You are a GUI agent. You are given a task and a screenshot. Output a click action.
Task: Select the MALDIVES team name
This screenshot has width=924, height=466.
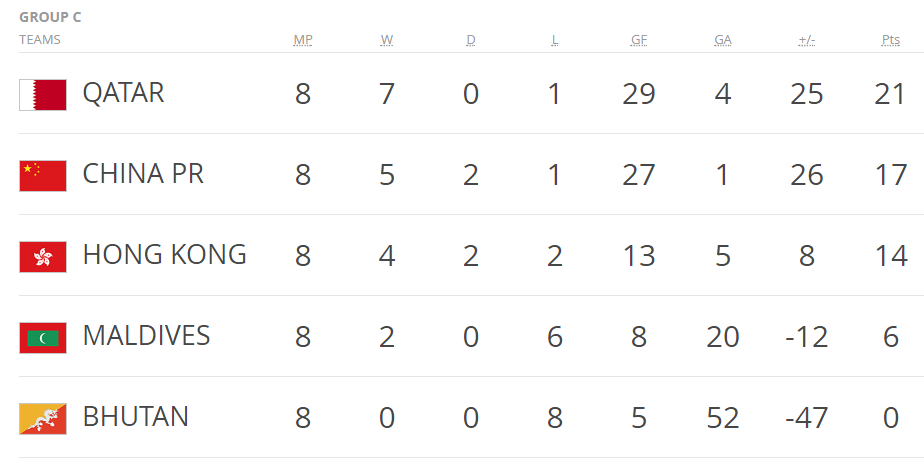(x=146, y=336)
